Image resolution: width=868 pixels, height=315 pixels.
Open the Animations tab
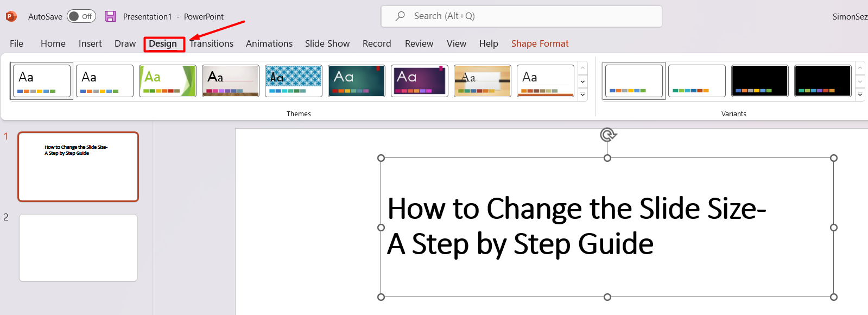click(269, 43)
